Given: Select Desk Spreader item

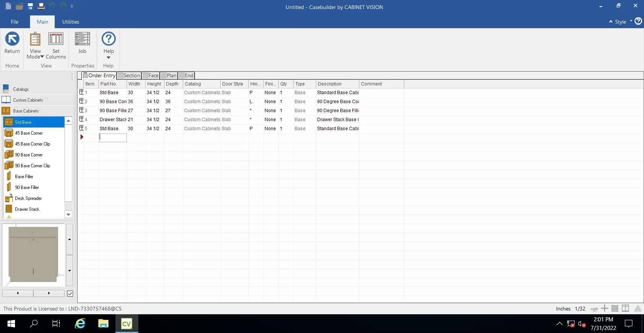Looking at the screenshot, I should tap(34, 198).
